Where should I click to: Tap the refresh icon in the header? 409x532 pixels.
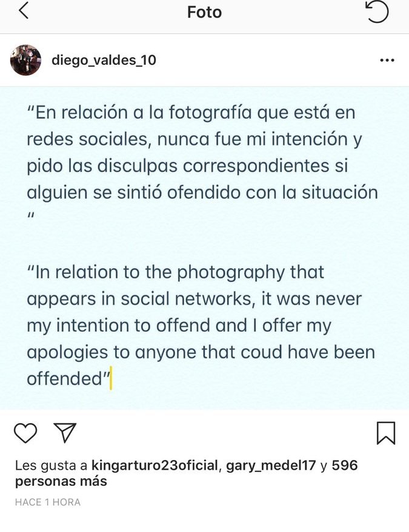tap(377, 11)
